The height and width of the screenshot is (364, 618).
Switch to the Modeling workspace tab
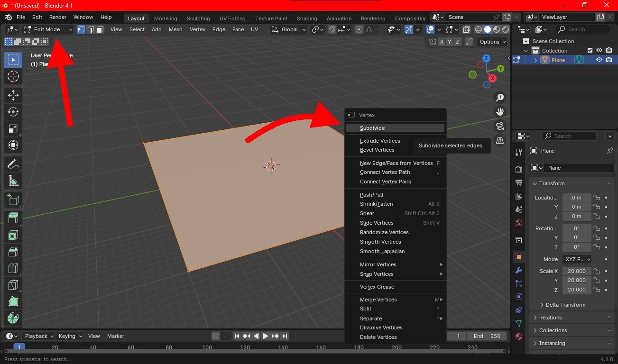[166, 18]
